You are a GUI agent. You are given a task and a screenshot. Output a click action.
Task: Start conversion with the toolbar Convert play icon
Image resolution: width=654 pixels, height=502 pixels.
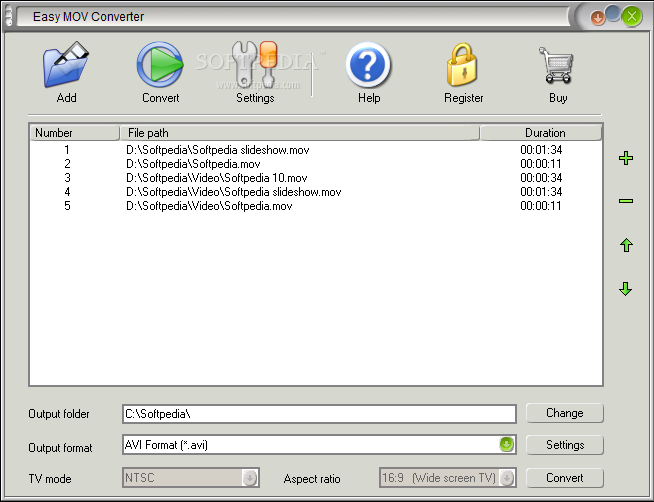click(160, 65)
